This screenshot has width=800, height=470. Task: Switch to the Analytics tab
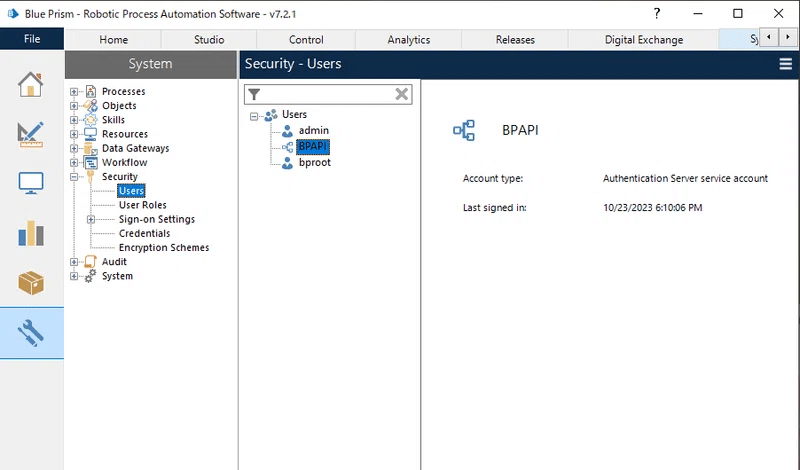click(x=409, y=40)
